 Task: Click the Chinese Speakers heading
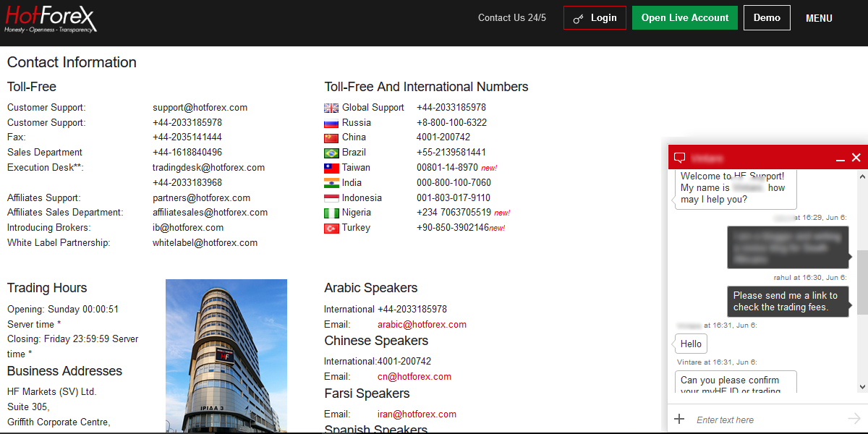point(376,341)
